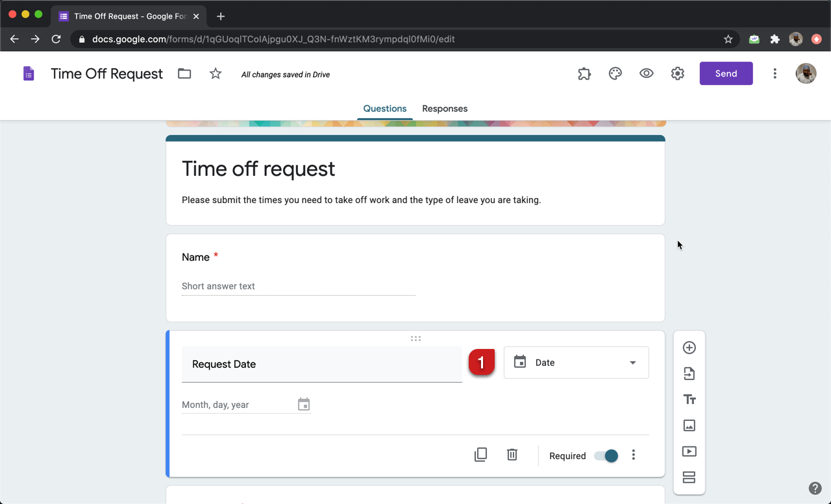
Task: Click the Add video icon
Action: click(689, 451)
